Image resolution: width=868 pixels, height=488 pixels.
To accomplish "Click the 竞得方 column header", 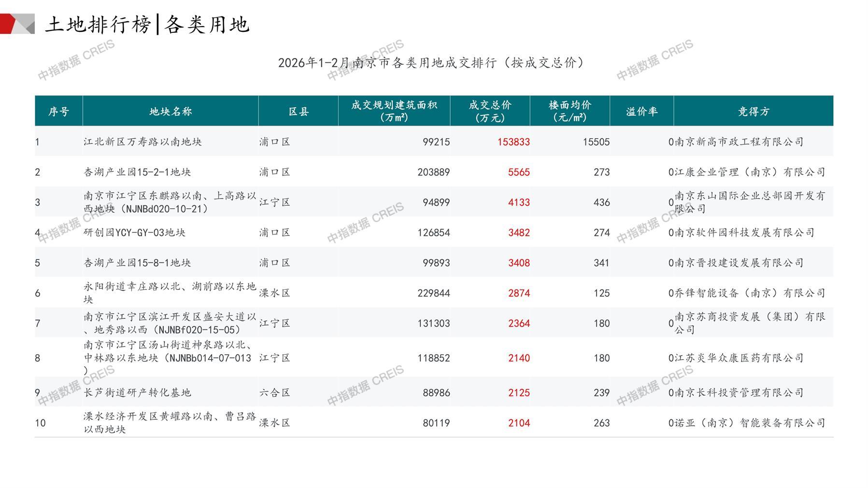I will [x=754, y=112].
